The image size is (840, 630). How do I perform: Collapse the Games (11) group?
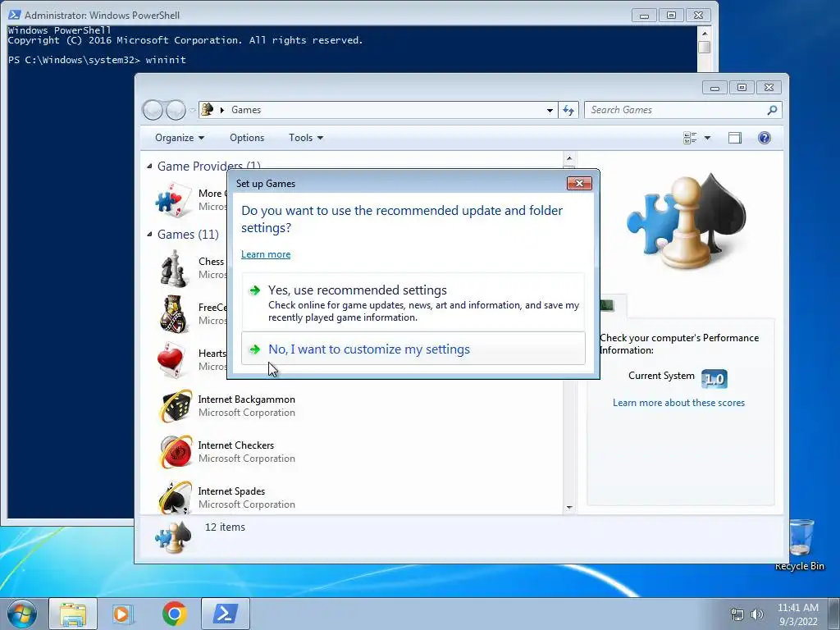click(x=149, y=234)
